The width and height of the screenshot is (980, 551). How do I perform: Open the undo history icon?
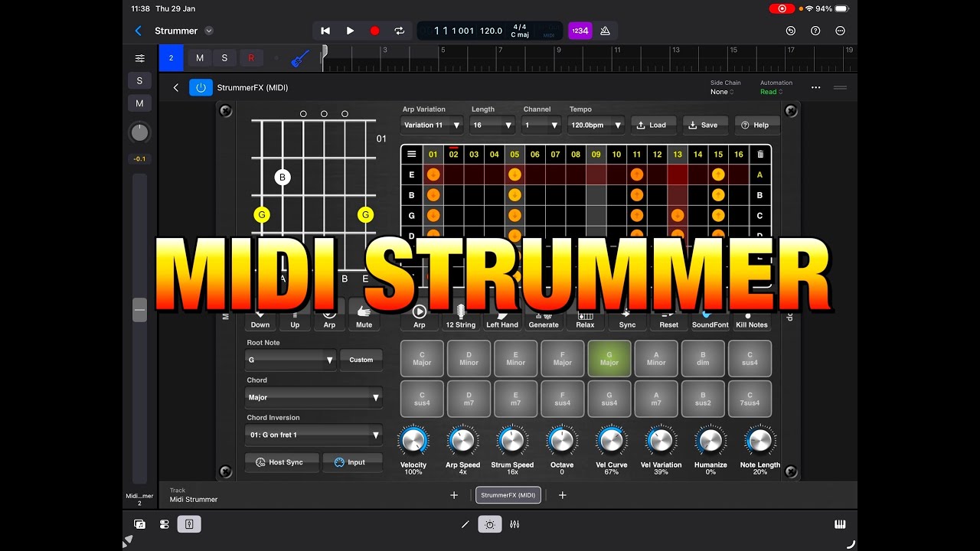[791, 31]
